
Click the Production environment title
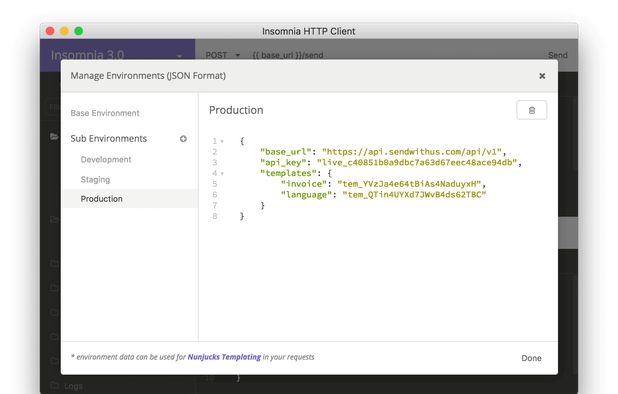point(236,110)
